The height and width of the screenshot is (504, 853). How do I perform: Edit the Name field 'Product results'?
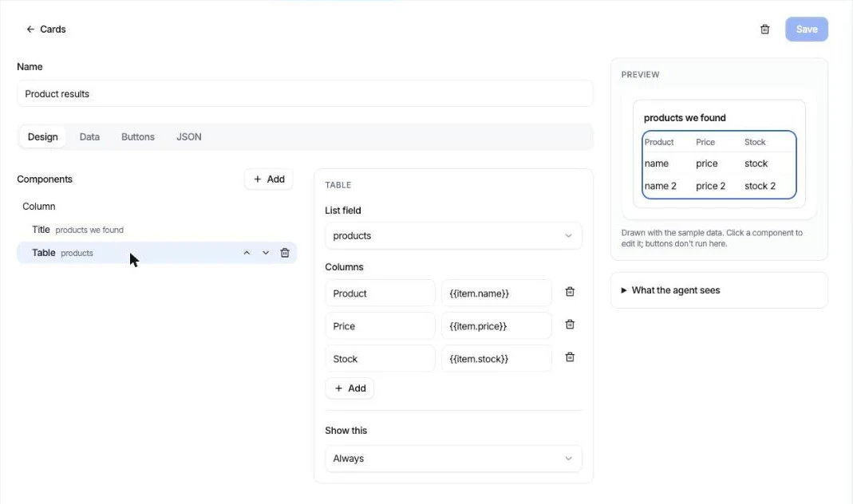305,93
